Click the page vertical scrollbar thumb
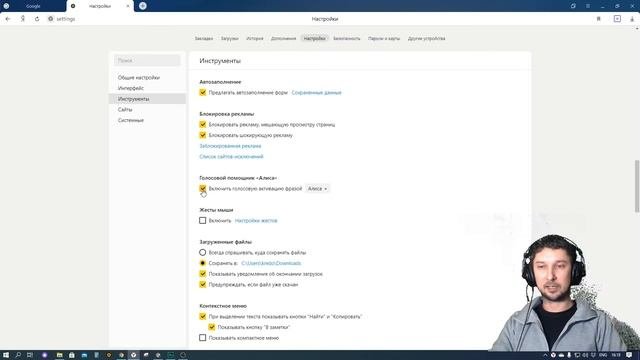Screen dimensions: 640x360 coord(637,187)
